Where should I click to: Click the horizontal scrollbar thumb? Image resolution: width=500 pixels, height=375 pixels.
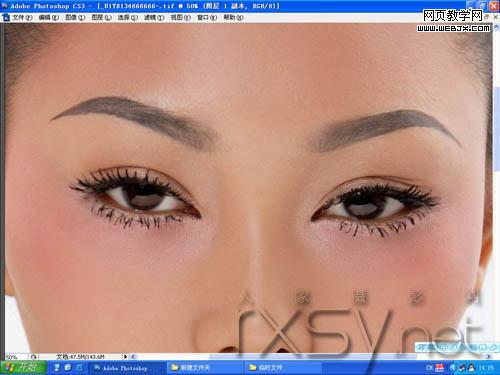[312, 357]
